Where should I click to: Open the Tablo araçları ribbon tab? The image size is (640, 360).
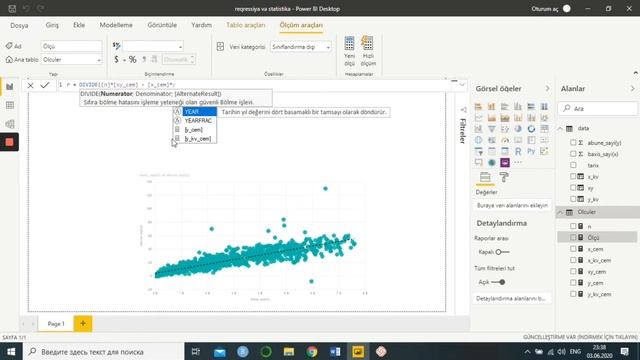pos(246,25)
